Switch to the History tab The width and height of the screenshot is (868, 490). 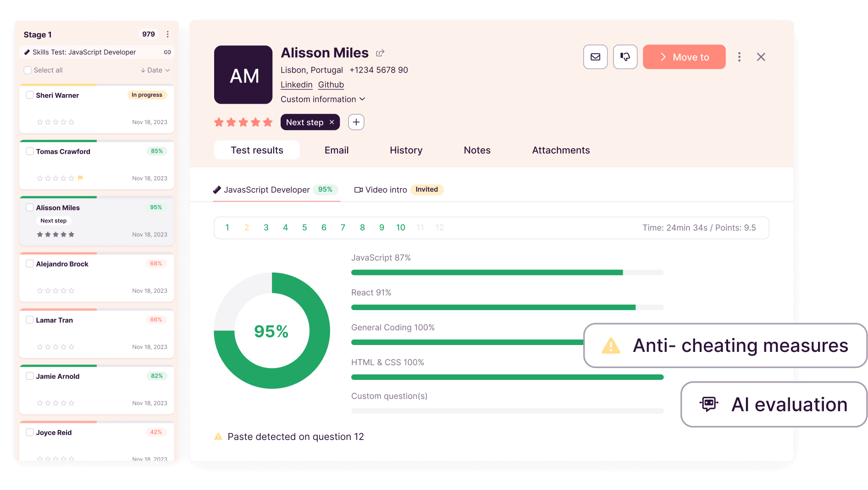(406, 150)
